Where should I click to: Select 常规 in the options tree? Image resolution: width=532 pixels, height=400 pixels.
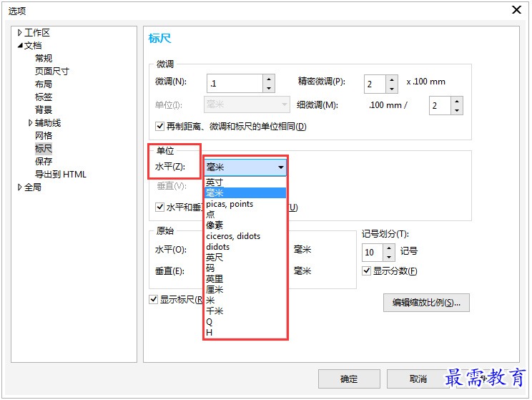44,59
